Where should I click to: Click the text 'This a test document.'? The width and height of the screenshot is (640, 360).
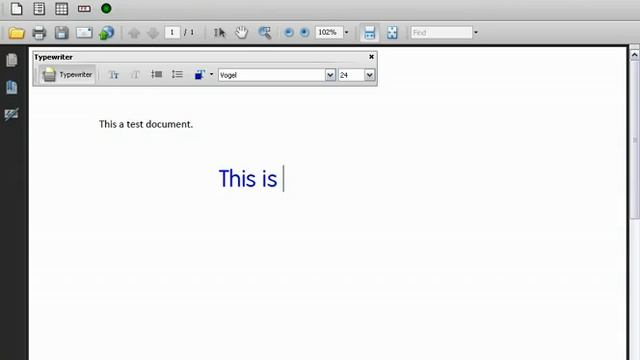click(x=146, y=124)
